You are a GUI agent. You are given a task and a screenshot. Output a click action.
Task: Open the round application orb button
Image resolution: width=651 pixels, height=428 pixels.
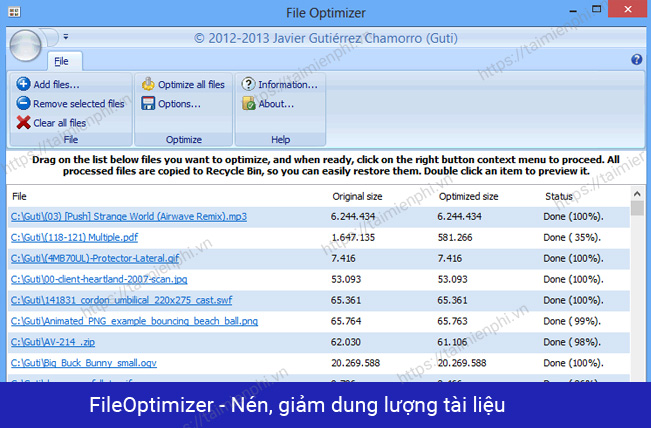[x=25, y=46]
